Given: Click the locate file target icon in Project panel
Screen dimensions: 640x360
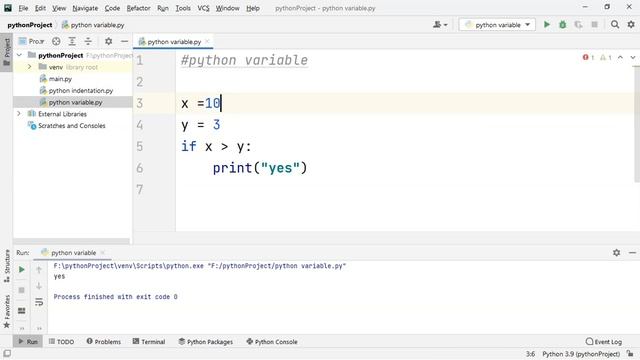Looking at the screenshot, I should point(56,41).
